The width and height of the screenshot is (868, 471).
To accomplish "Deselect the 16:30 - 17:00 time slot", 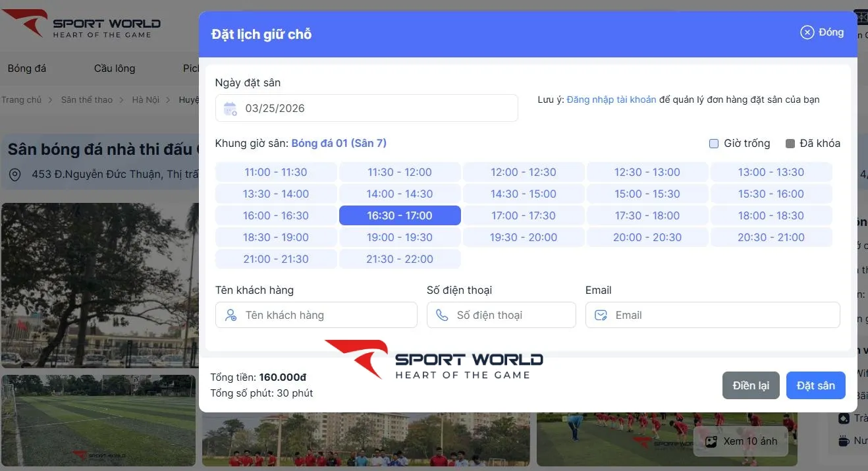I will [x=400, y=216].
